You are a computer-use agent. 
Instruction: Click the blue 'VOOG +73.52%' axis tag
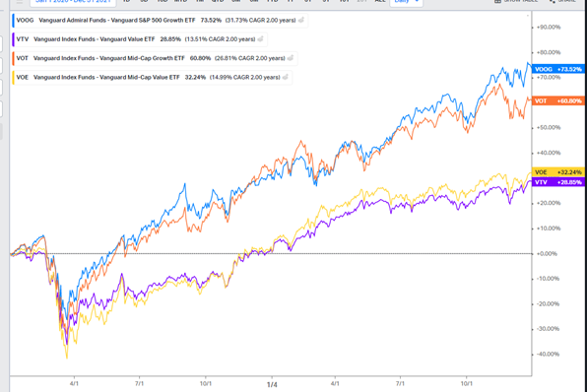click(x=558, y=69)
